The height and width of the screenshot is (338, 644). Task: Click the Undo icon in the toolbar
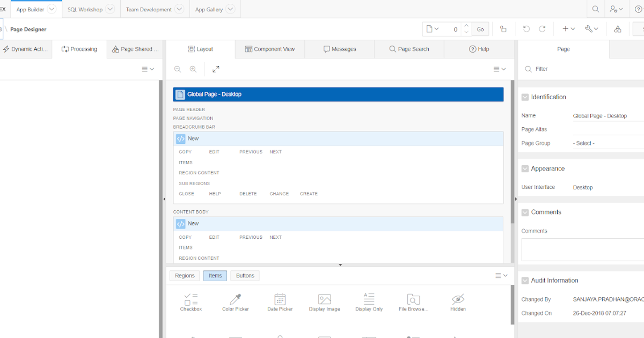click(526, 29)
